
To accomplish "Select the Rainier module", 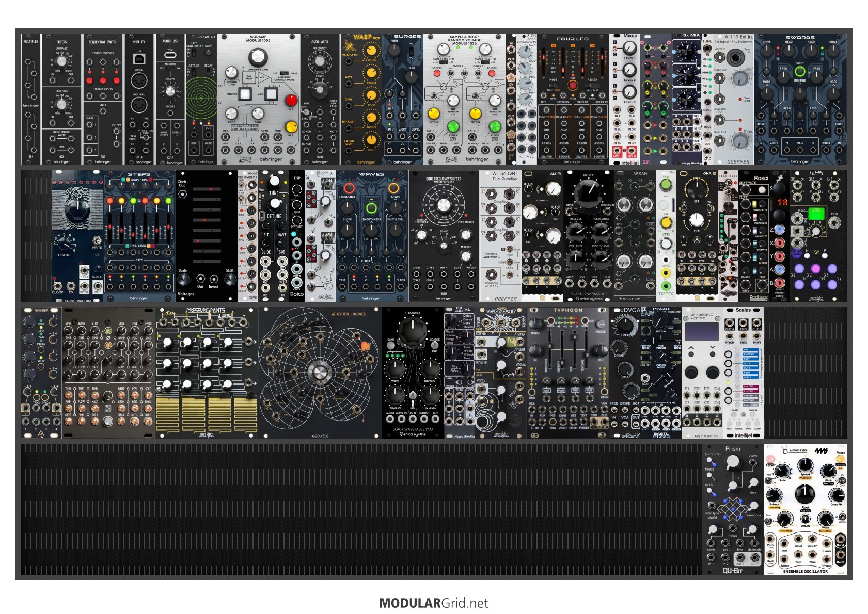I will tap(41, 373).
